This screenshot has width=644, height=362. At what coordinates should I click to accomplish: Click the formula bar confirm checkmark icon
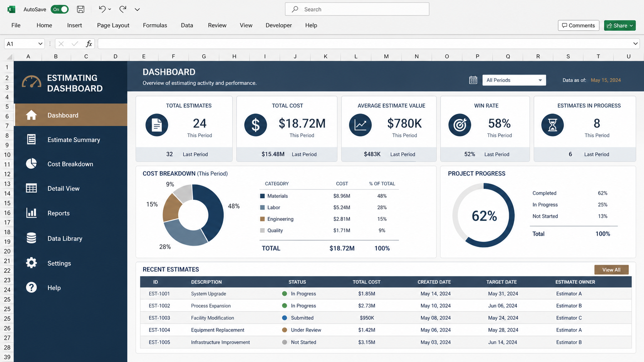point(75,44)
